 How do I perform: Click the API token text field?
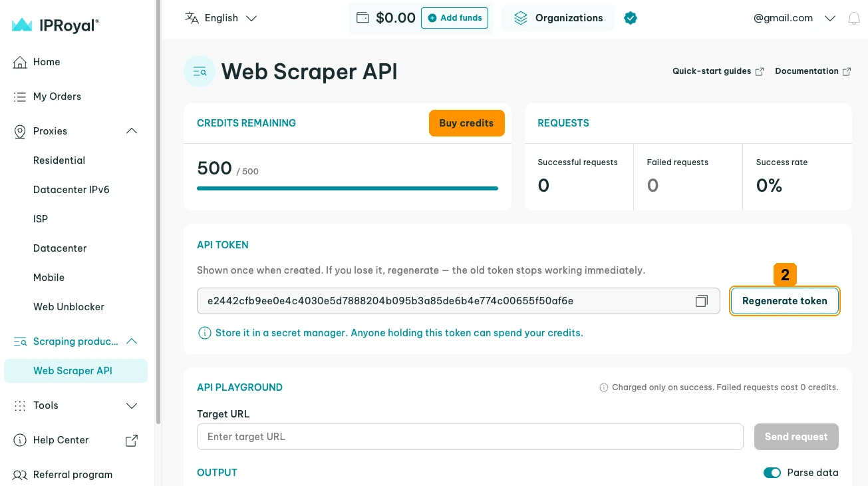pyautogui.click(x=458, y=301)
